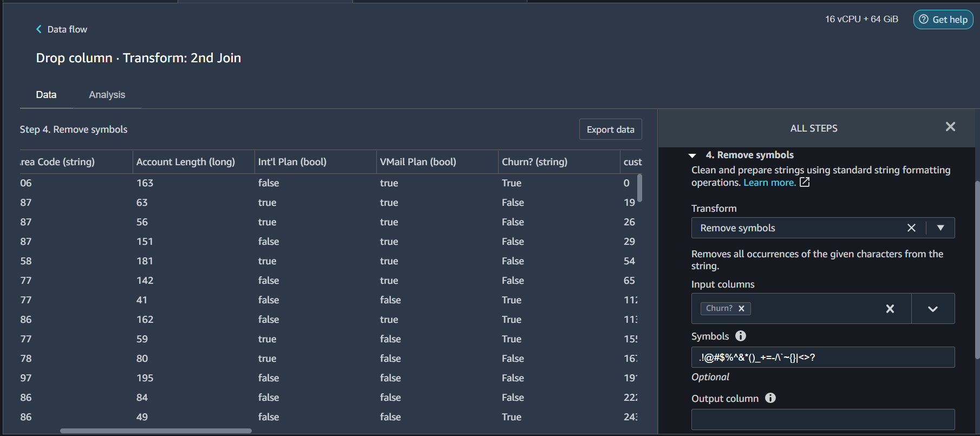
Task: Show info tooltip for Symbols
Action: point(741,336)
